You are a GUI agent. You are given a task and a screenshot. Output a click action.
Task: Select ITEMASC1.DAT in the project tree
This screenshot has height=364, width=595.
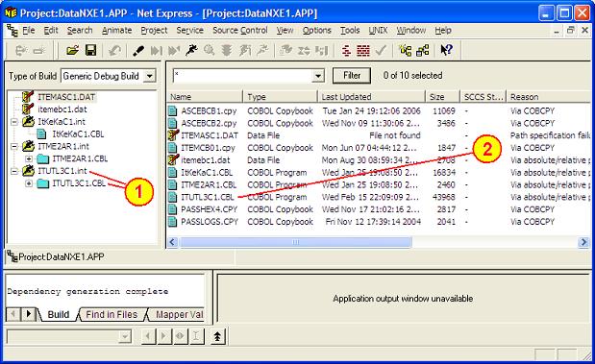(x=66, y=97)
